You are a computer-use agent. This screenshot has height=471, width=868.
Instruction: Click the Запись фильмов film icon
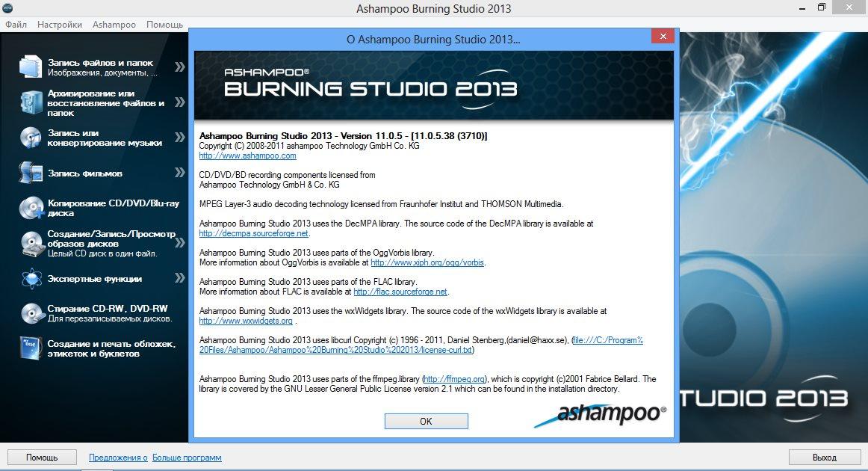pos(31,173)
